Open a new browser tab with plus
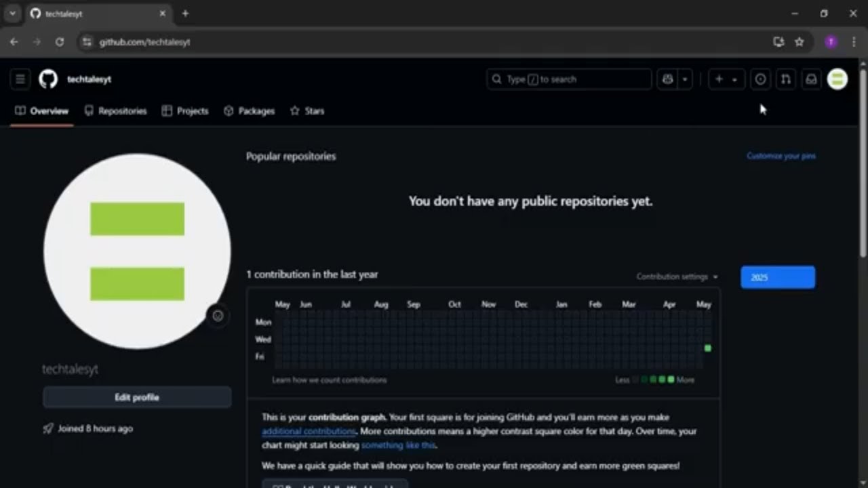 [x=185, y=14]
